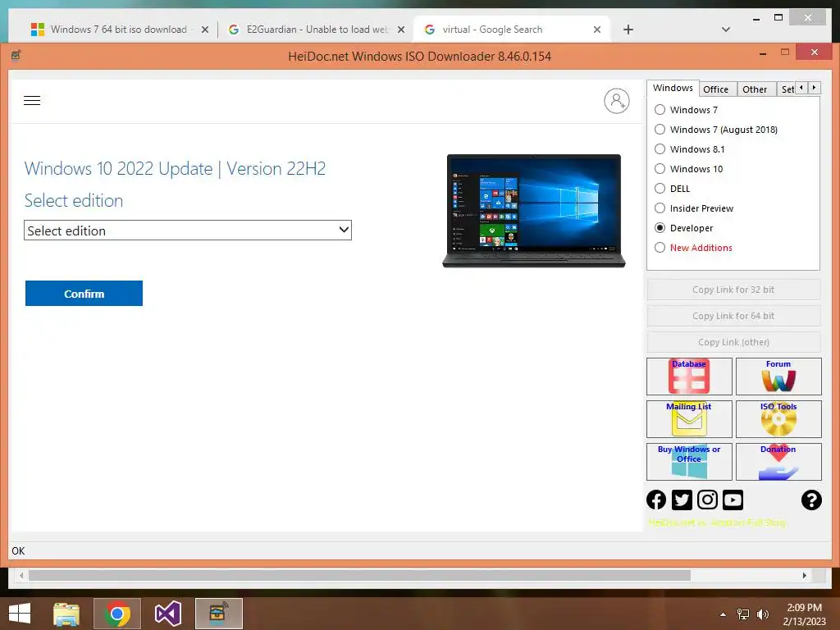Click the OK status bar text
Screen dimensions: 840x630
[18, 550]
